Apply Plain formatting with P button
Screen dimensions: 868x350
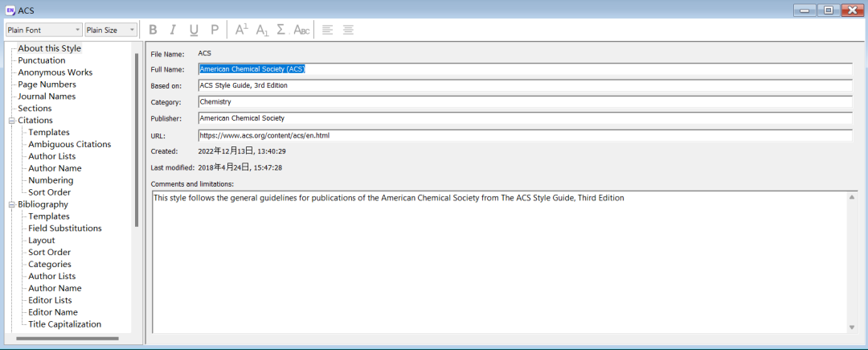coord(215,30)
